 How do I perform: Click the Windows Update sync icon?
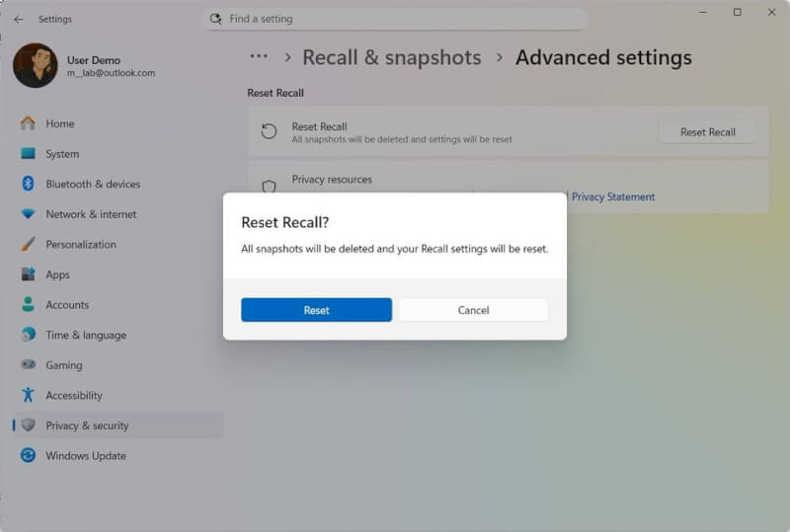pos(28,455)
